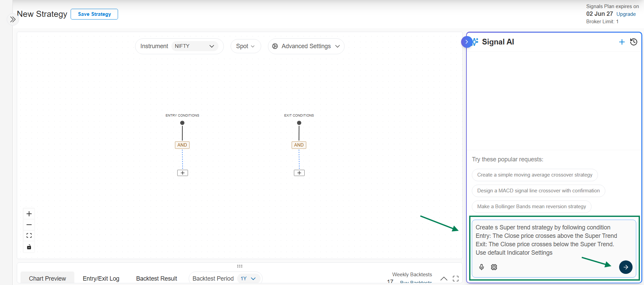644x285 pixels.
Task: Grab the bottom panel resize handle
Action: click(240, 266)
